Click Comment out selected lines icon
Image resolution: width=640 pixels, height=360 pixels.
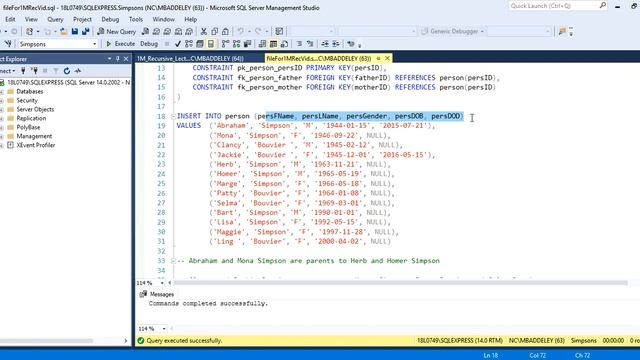click(299, 44)
